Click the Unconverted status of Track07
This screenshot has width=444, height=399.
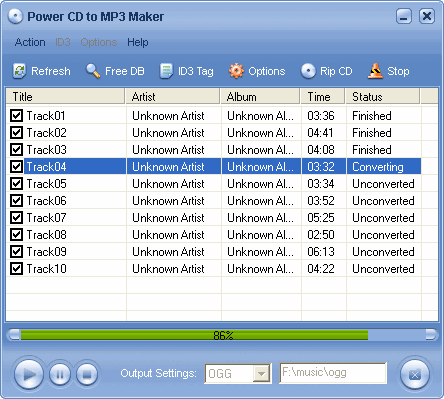[383, 218]
